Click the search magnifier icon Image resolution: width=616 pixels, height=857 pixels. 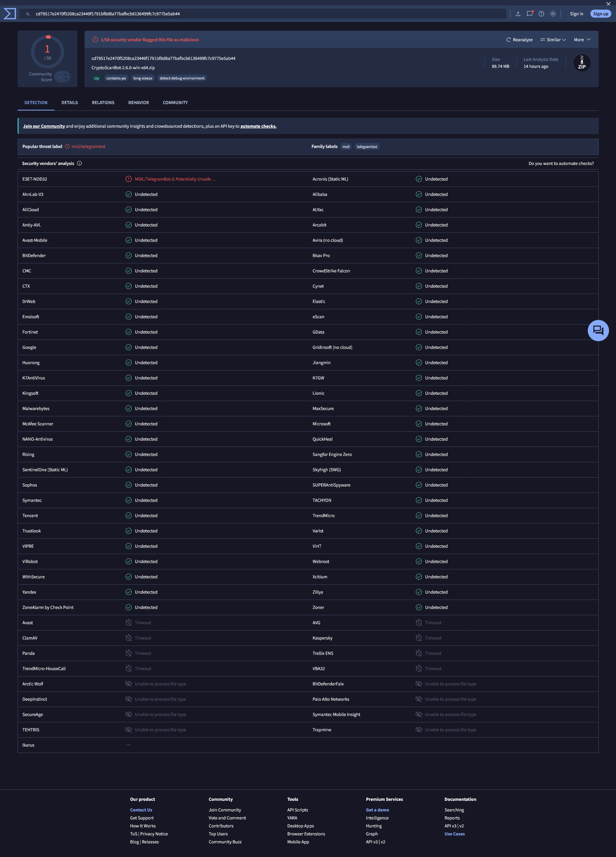pyautogui.click(x=28, y=14)
